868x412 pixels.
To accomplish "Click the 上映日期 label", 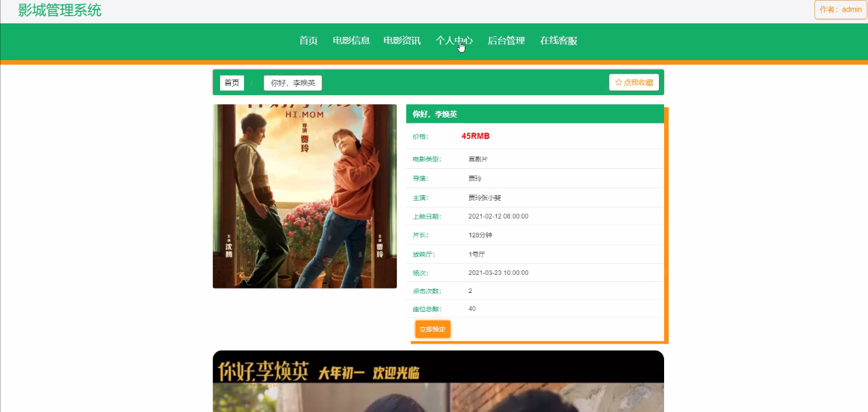I will (427, 217).
